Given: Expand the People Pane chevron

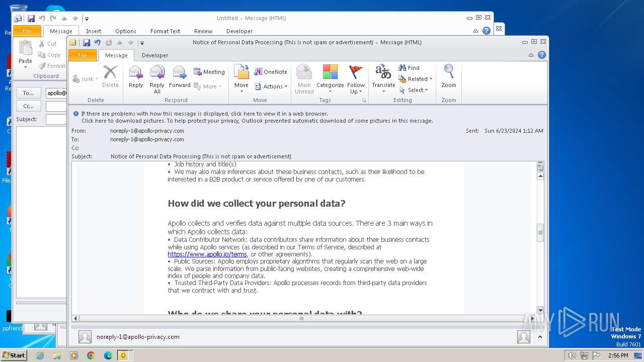Looking at the screenshot, I should point(539,337).
